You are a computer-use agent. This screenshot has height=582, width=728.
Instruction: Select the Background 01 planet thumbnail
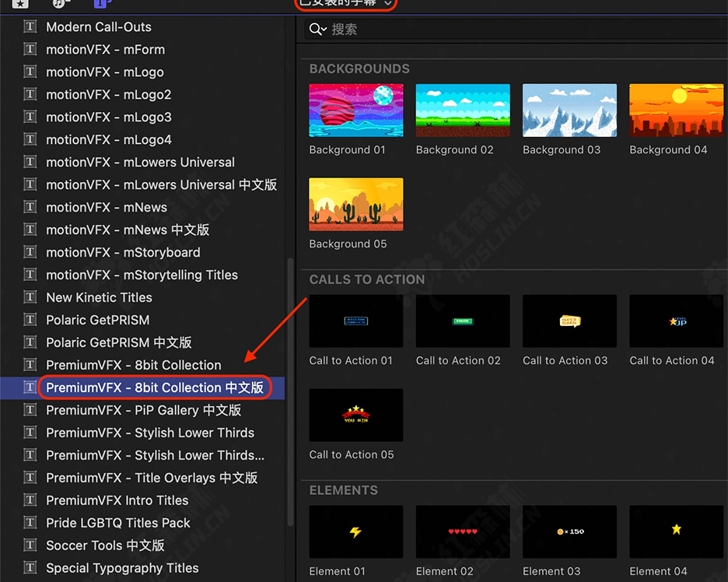pyautogui.click(x=356, y=110)
